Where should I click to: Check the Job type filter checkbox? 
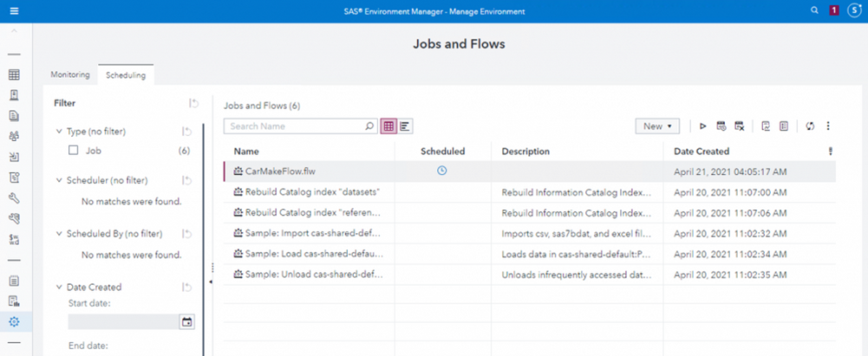coord(74,151)
